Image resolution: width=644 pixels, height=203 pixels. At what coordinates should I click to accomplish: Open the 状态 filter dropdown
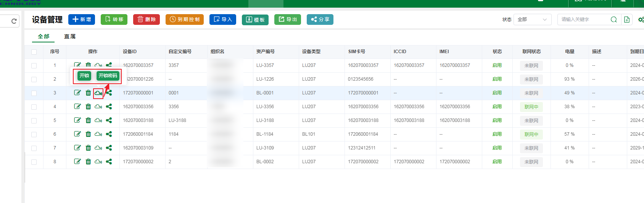[532, 19]
